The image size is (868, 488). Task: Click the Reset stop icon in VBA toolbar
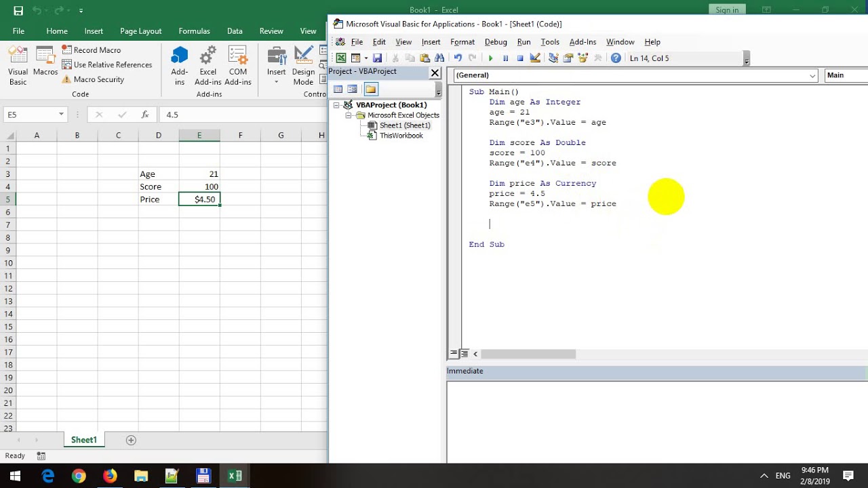520,58
